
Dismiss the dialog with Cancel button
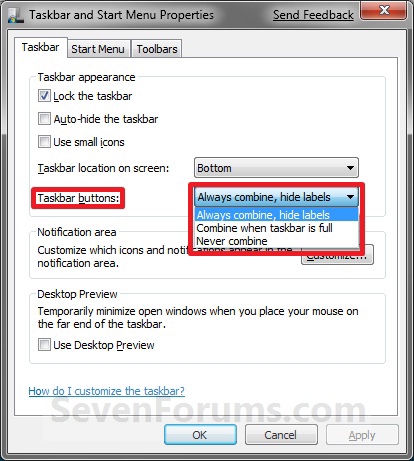pyautogui.click(x=281, y=435)
